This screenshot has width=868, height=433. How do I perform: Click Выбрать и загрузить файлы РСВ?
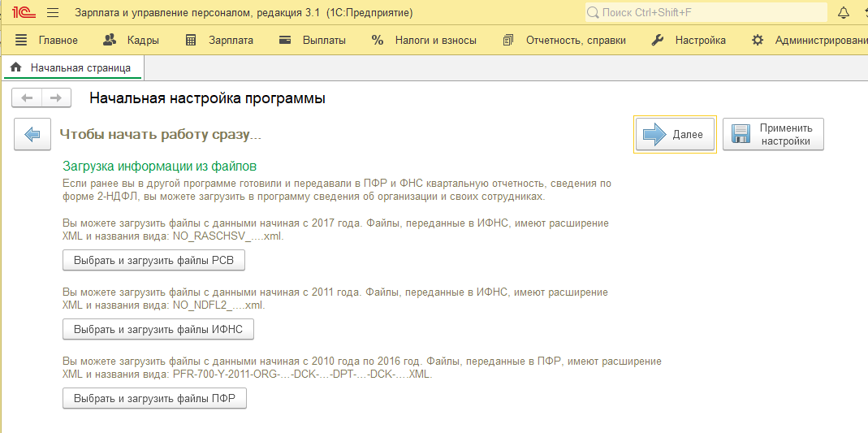(153, 260)
